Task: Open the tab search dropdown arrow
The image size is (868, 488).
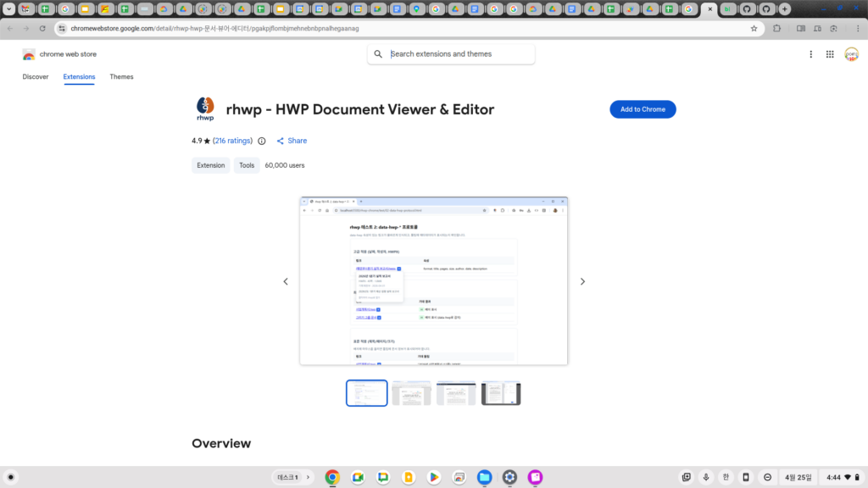Action: (x=9, y=9)
